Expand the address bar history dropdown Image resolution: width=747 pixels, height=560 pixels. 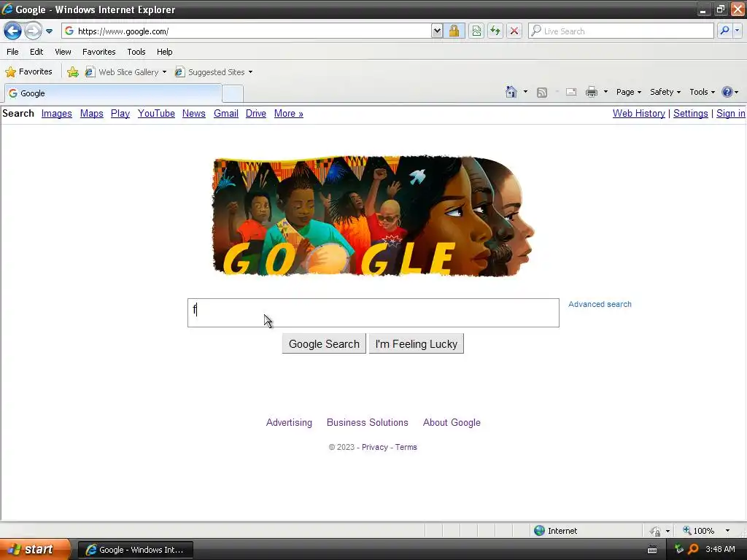click(x=437, y=31)
